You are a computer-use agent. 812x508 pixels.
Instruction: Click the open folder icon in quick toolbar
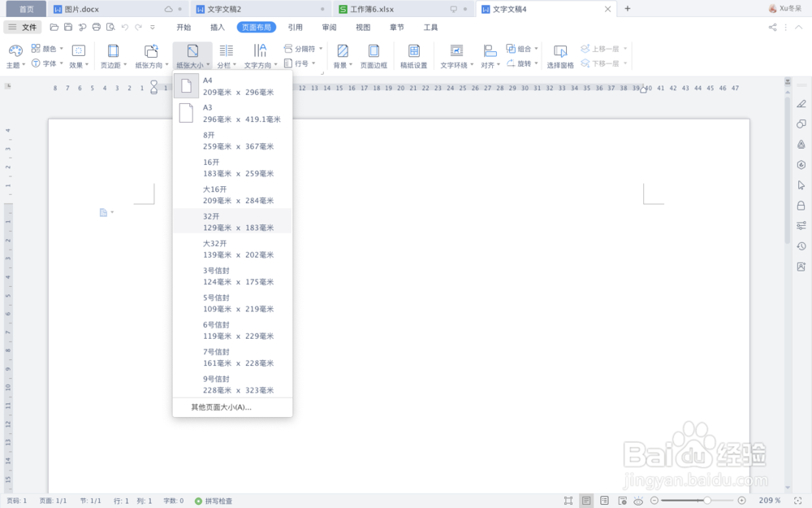coord(54,27)
